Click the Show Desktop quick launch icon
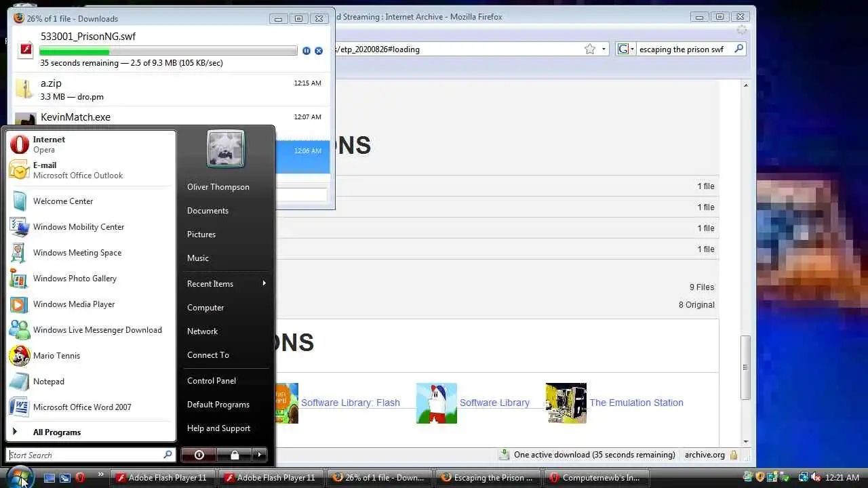The image size is (868, 488). (x=50, y=478)
